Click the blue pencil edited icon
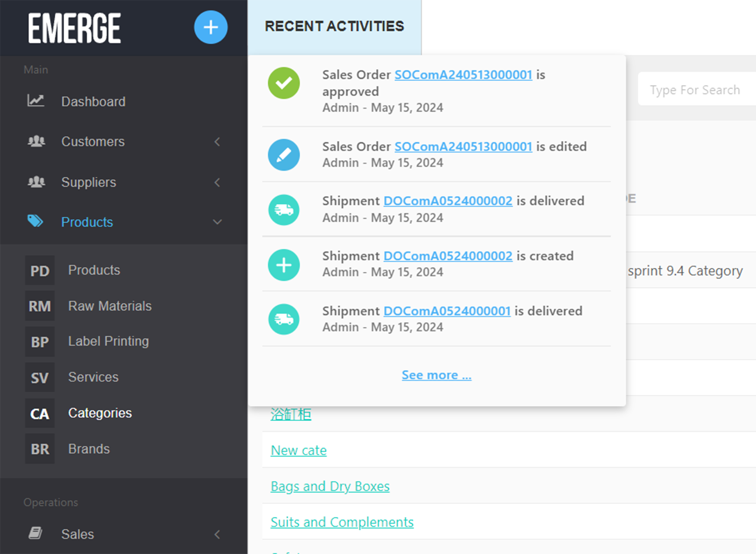756x554 pixels. click(284, 155)
